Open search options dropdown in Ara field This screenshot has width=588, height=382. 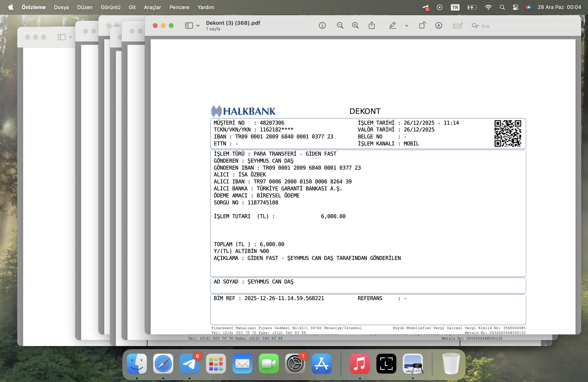pos(475,26)
